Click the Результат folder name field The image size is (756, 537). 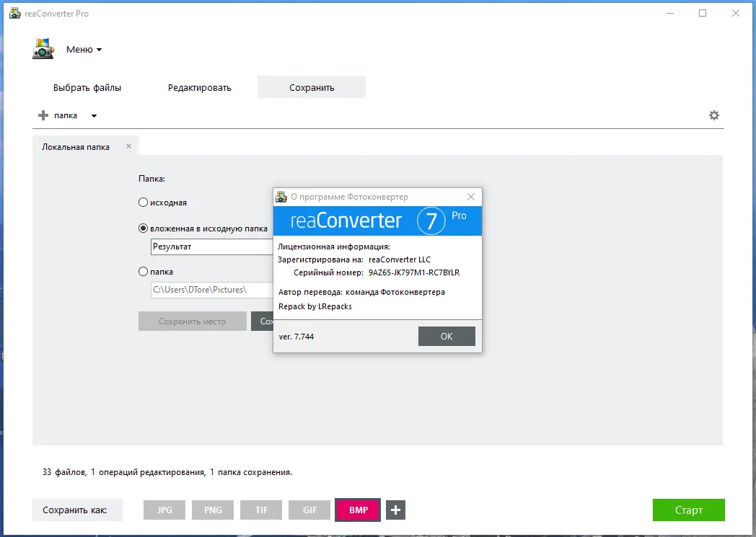212,247
